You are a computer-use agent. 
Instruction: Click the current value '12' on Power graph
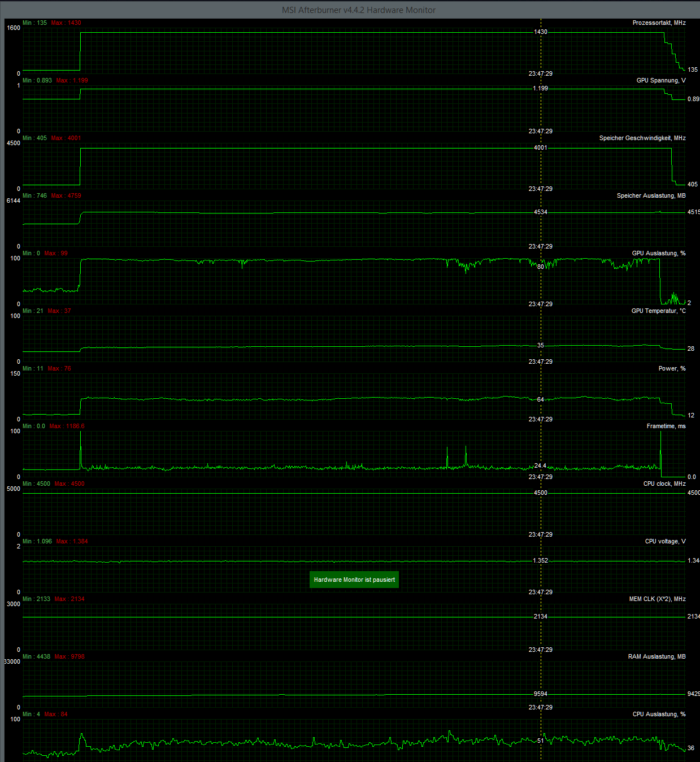pos(691,416)
